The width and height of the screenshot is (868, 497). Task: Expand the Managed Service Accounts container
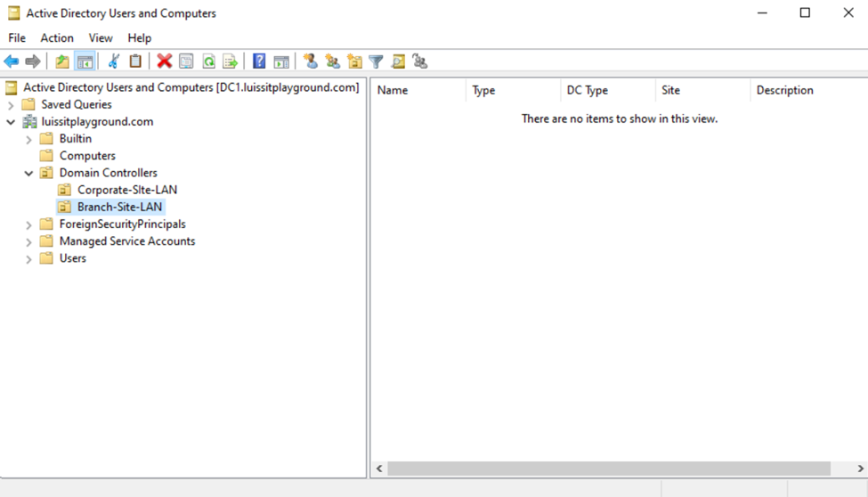point(28,241)
